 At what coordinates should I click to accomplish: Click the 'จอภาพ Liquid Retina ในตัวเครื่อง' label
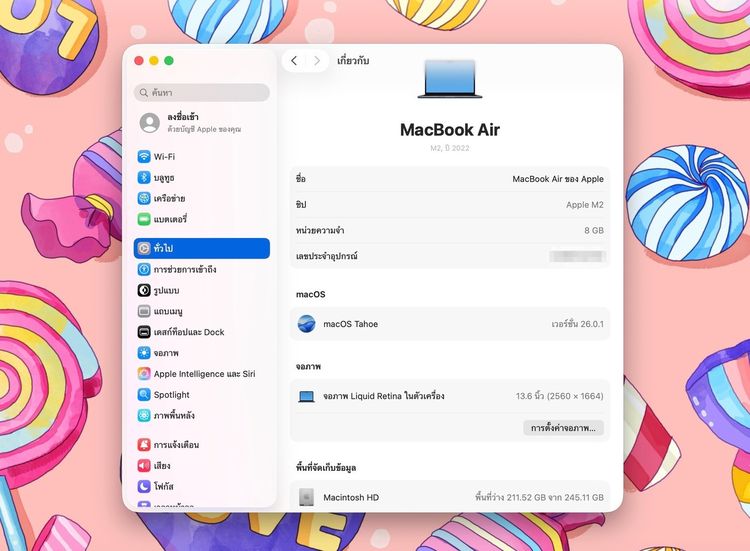pos(384,396)
